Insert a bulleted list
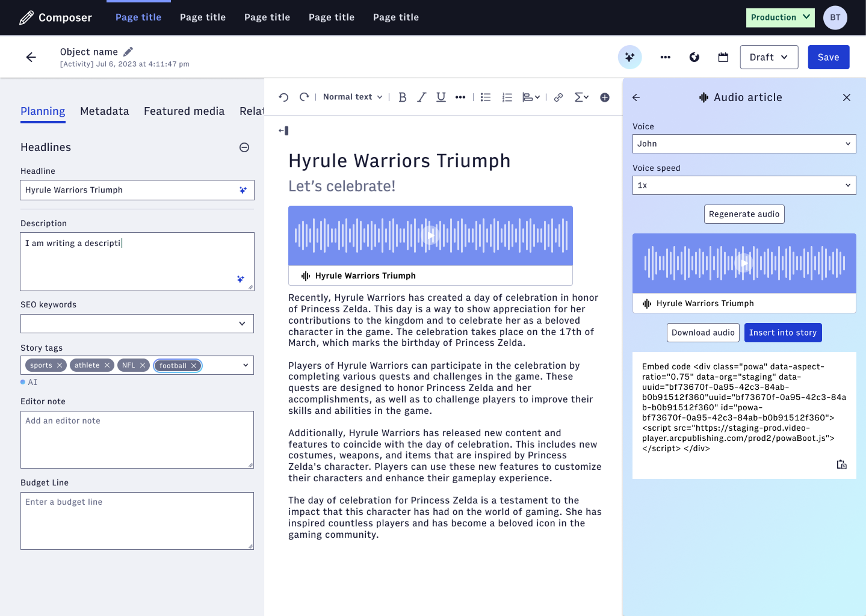This screenshot has width=866, height=616. coord(486,97)
